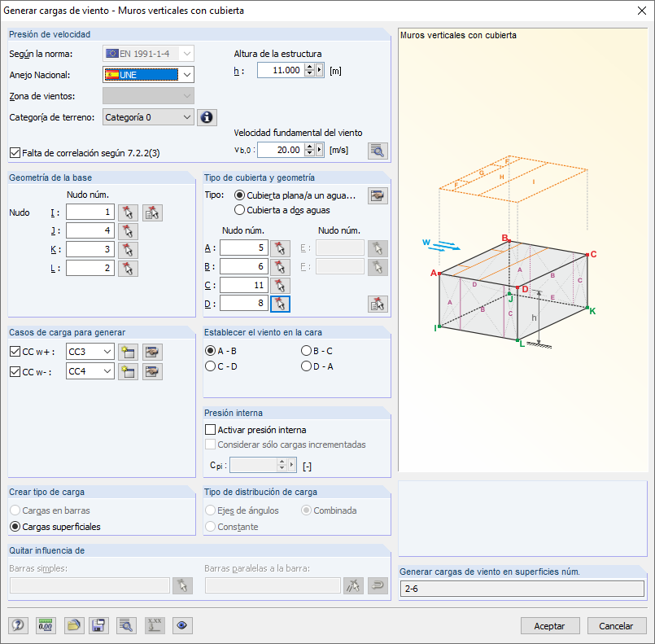This screenshot has width=655, height=644.
Task: Set wind on face D - A
Action: [x=306, y=366]
